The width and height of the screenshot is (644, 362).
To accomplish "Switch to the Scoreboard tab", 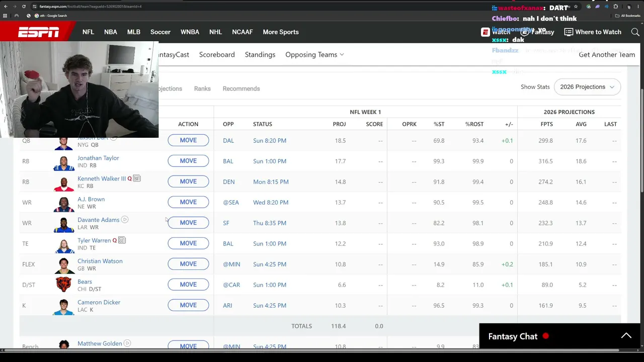I will click(217, 55).
